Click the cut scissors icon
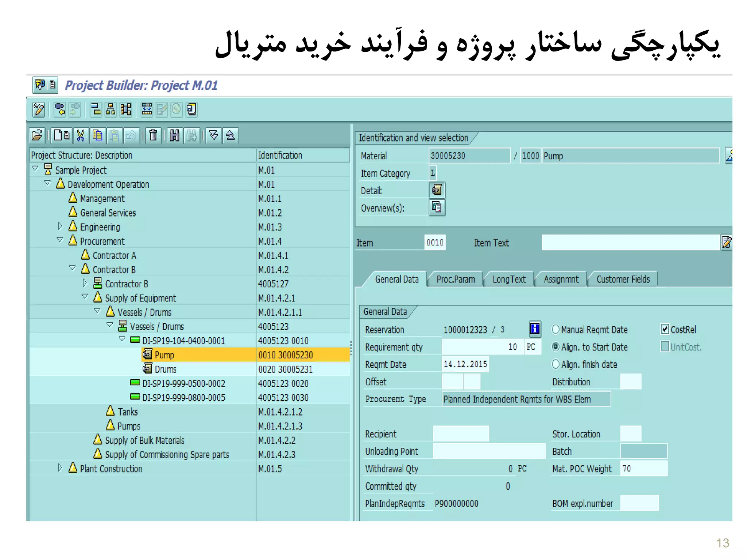This screenshot has width=747, height=560. click(x=81, y=135)
